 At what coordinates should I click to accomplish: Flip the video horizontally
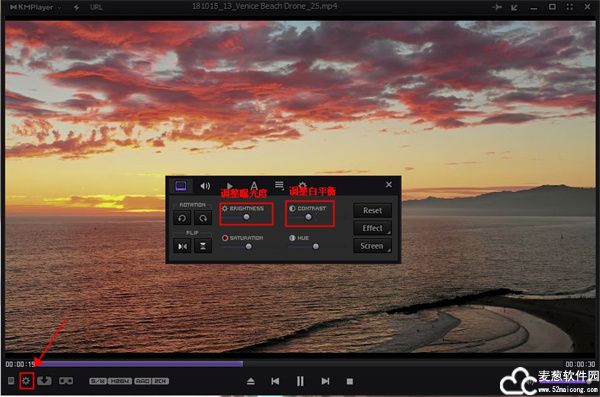(x=182, y=246)
